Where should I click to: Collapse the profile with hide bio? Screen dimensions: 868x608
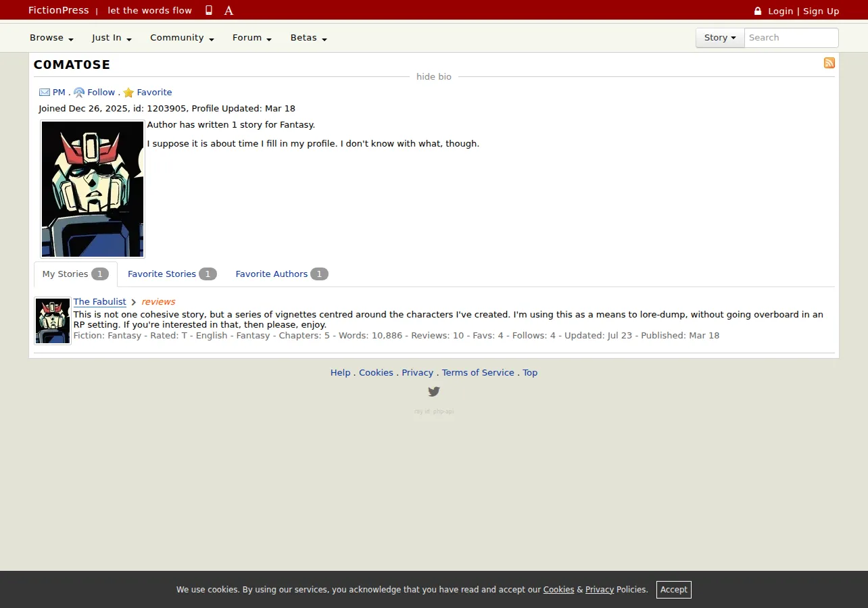pos(434,77)
